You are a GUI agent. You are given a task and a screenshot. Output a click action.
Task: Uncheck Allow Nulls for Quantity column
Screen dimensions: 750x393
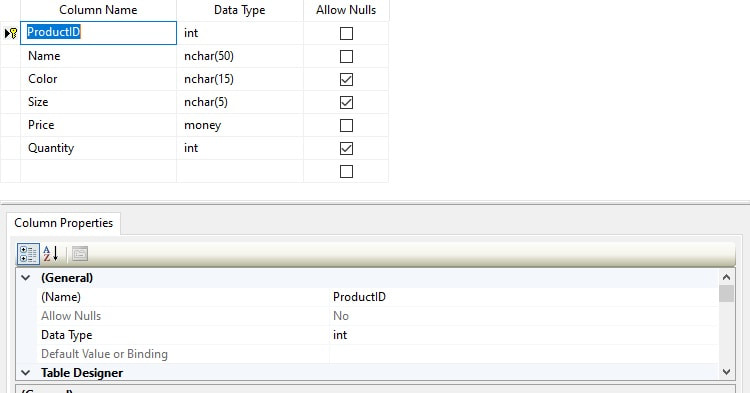tap(346, 148)
